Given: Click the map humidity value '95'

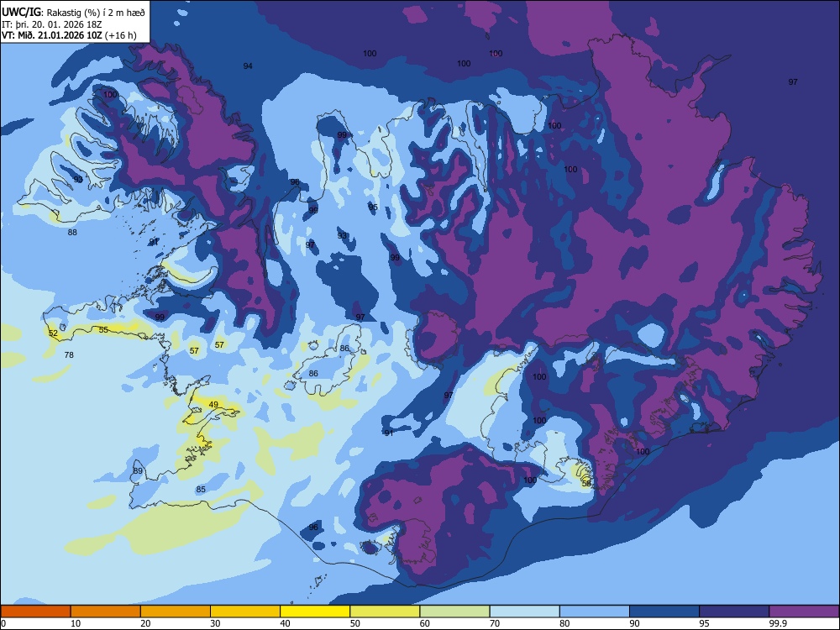Looking at the screenshot, I should pos(373,207).
